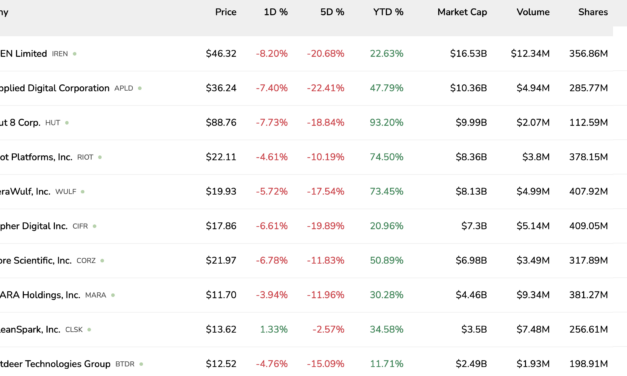The height and width of the screenshot is (376, 627).
Task: Select the $10.36B market cap value
Action: point(468,88)
